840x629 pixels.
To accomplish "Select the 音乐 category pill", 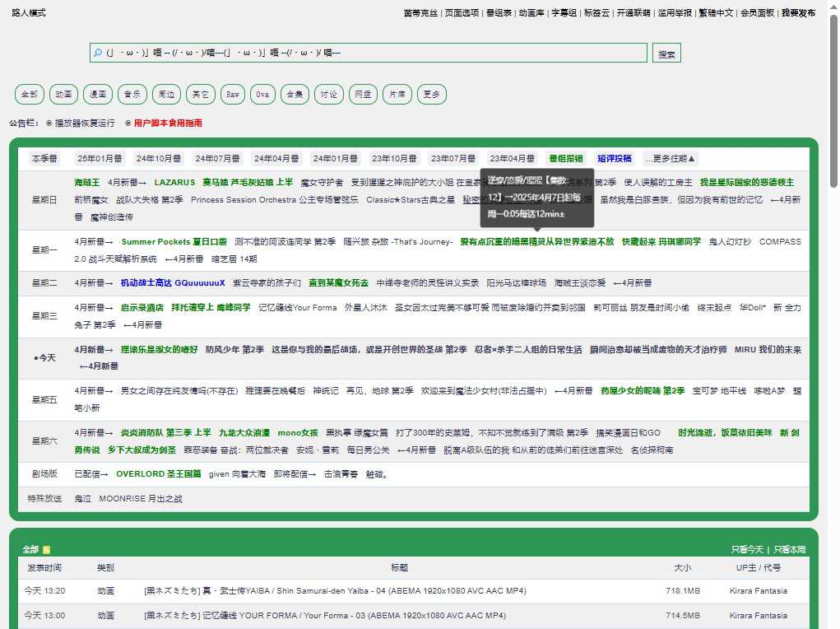I will [132, 94].
